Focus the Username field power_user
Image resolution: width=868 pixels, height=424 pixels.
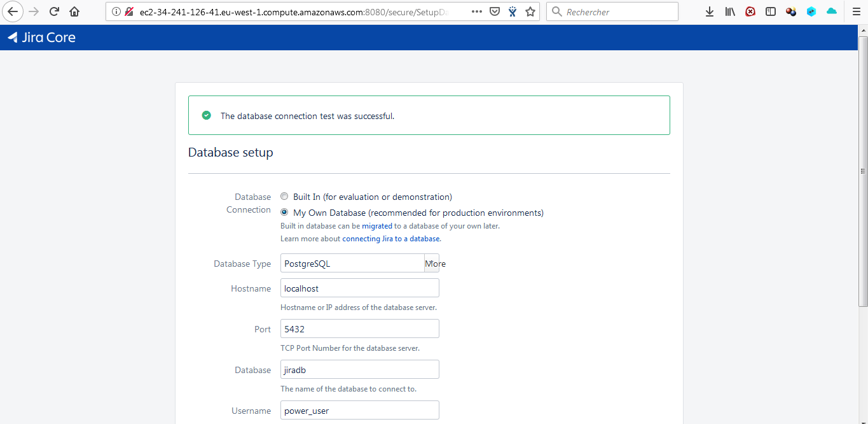coord(360,411)
